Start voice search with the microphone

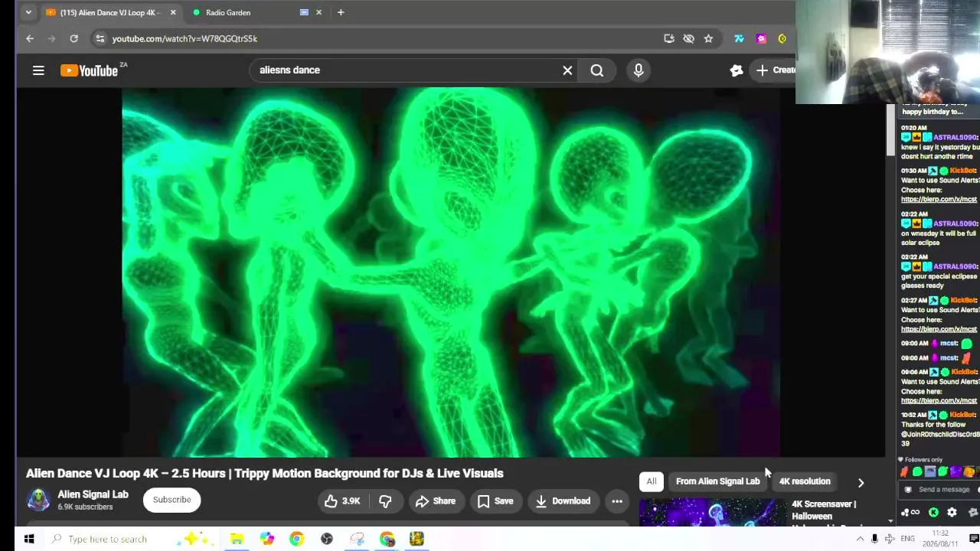[639, 70]
